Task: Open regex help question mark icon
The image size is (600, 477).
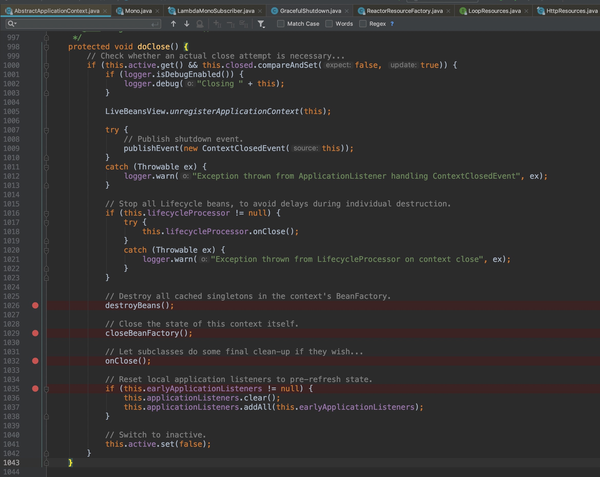Action: pyautogui.click(x=391, y=23)
